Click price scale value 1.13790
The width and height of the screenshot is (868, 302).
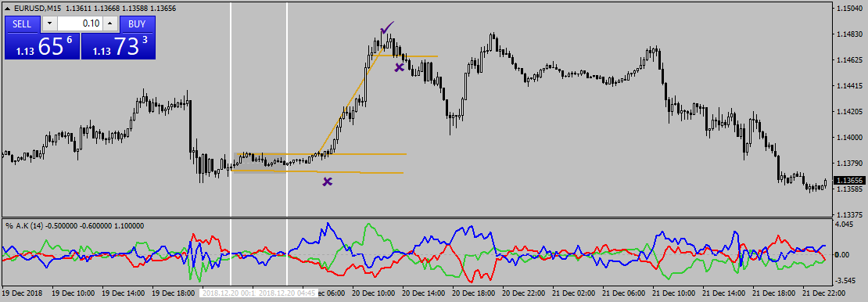coord(850,164)
